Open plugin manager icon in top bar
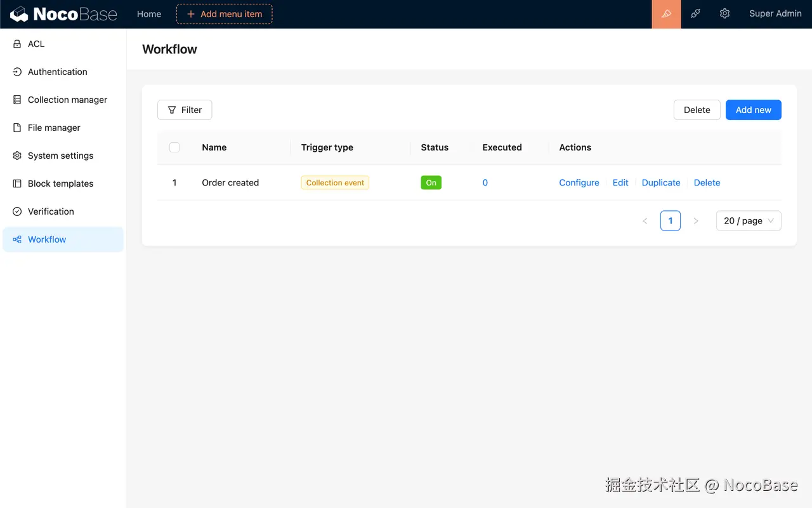The height and width of the screenshot is (508, 812). [696, 14]
